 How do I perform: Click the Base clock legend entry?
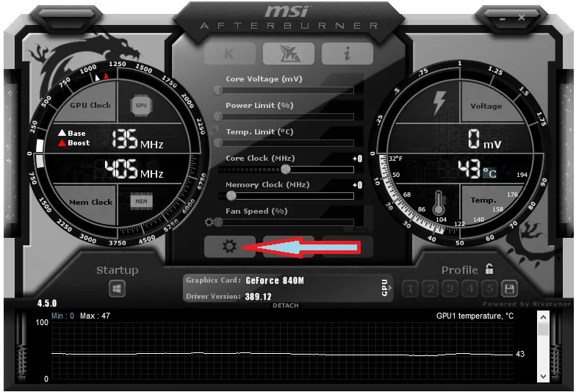[x=72, y=133]
